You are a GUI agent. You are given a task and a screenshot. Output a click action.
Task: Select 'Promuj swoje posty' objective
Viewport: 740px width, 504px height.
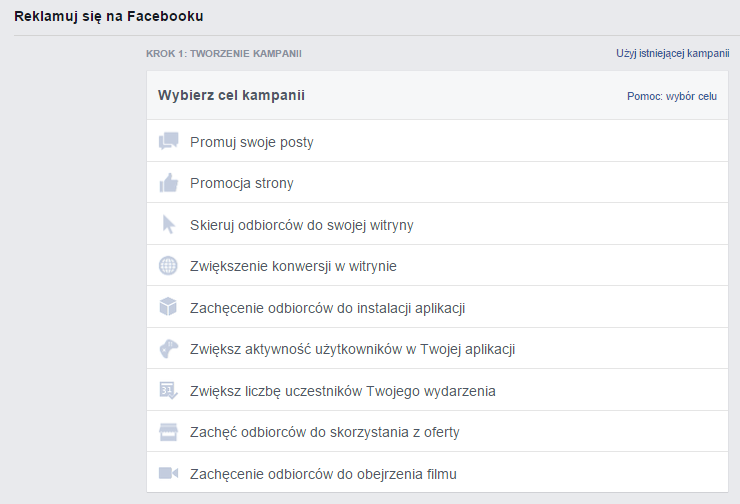tap(437, 141)
